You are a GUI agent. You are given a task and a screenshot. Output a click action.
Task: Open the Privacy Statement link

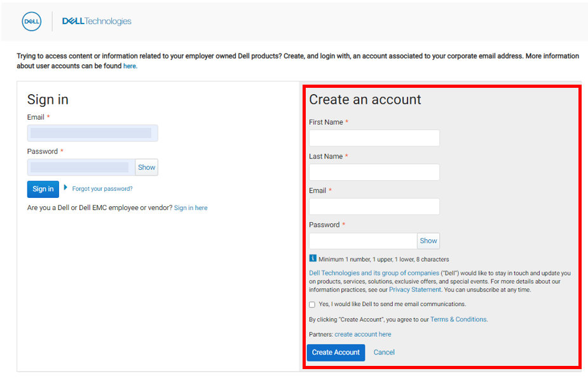click(x=415, y=290)
